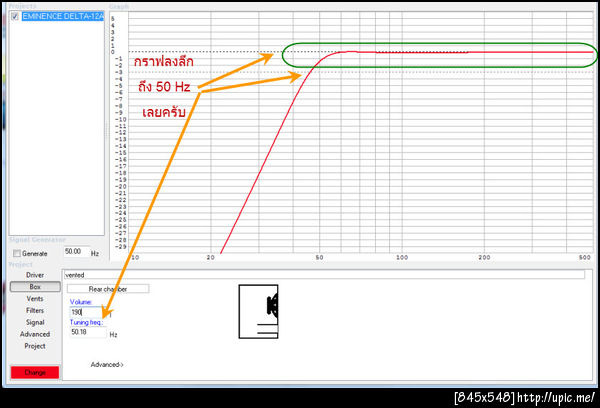Click the red Change button

point(35,372)
